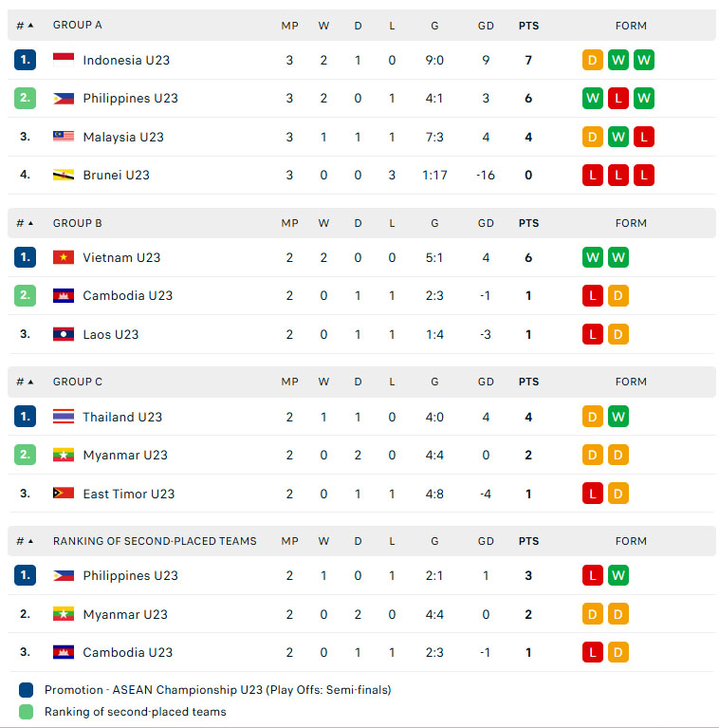Viewport: 719px width, 728px height.
Task: Click FORM column header in Group B
Action: 631,223
